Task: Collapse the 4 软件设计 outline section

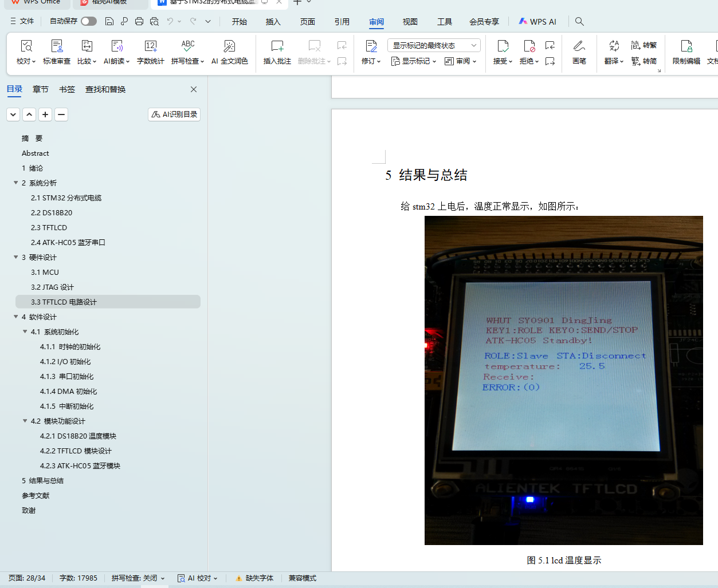Action: 16,317
